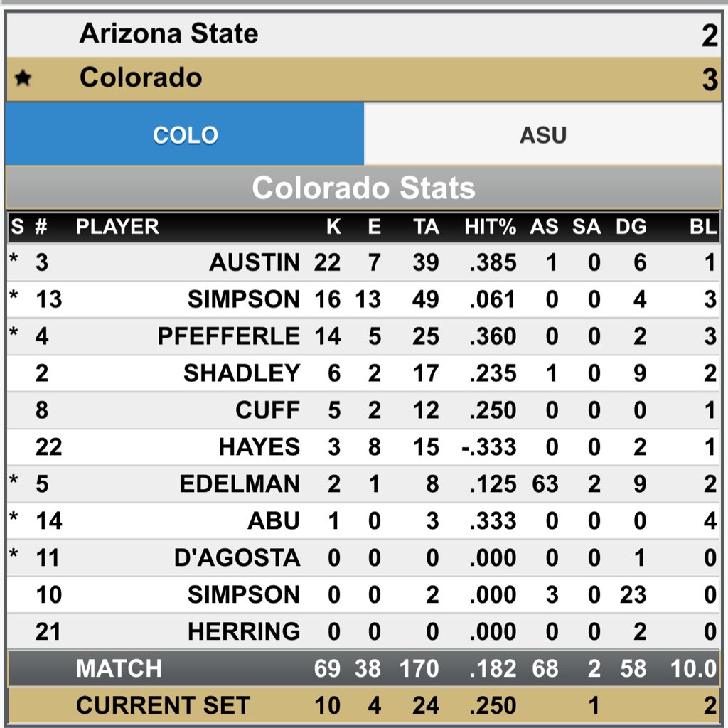Image resolution: width=728 pixels, height=728 pixels.
Task: Click the MATCH totals row
Action: (x=364, y=668)
